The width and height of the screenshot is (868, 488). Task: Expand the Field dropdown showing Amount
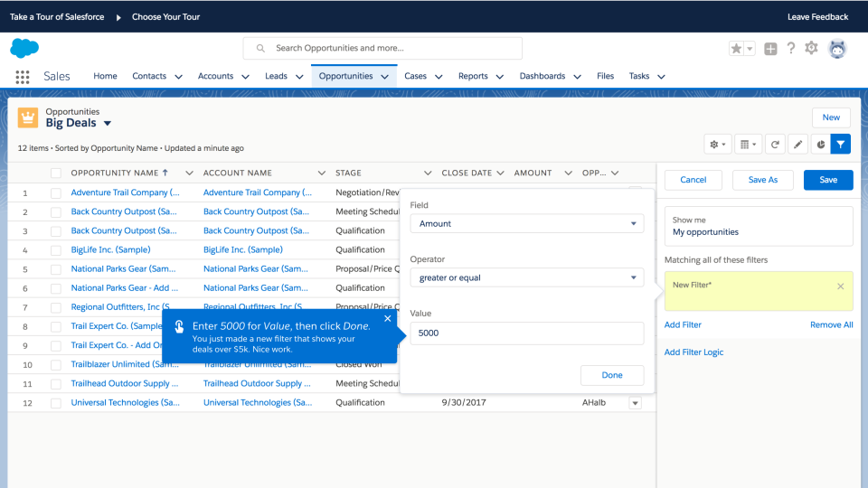click(x=526, y=223)
